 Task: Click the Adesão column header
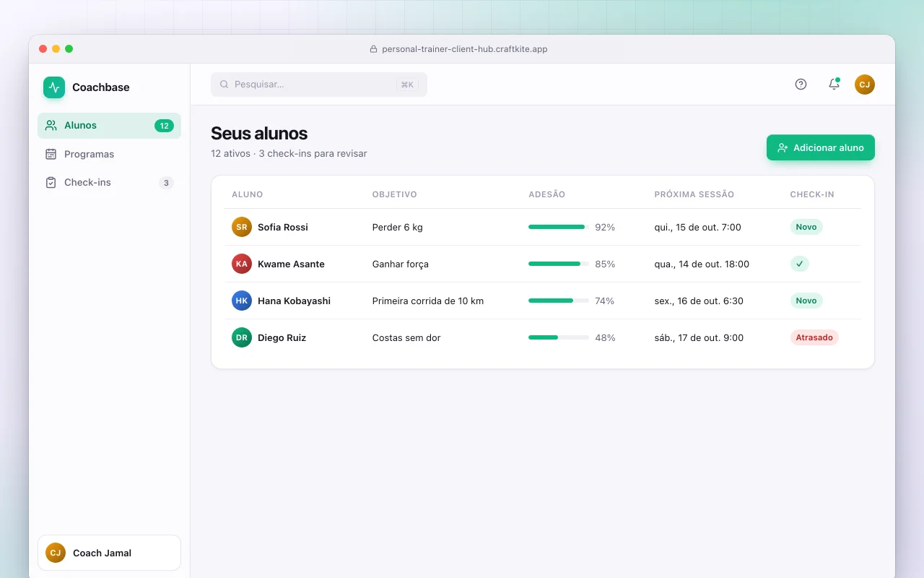(x=547, y=194)
